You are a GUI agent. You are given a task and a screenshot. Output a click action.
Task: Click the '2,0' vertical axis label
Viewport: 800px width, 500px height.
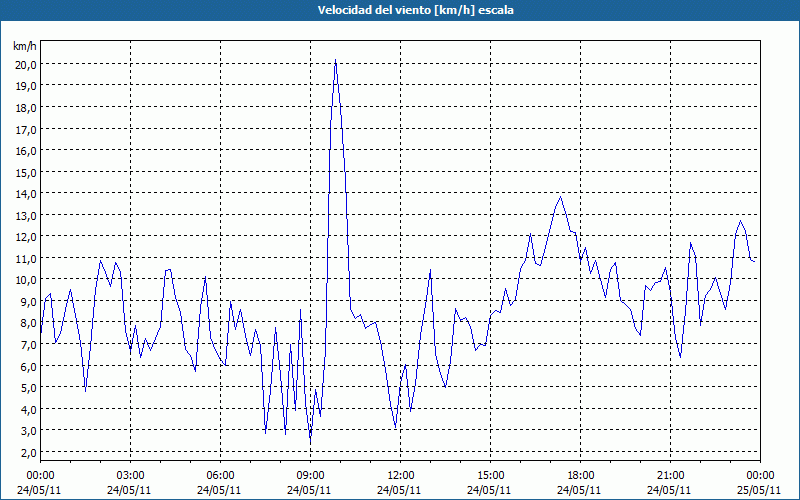click(29, 453)
